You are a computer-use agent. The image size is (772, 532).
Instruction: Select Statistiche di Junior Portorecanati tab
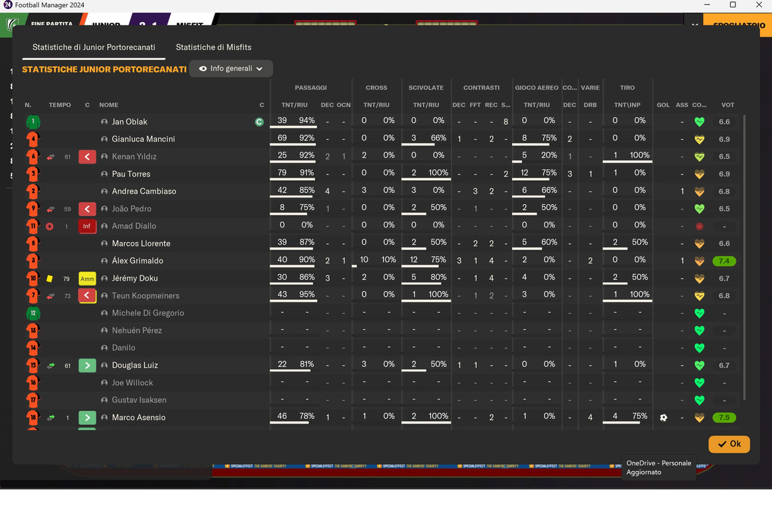[94, 47]
